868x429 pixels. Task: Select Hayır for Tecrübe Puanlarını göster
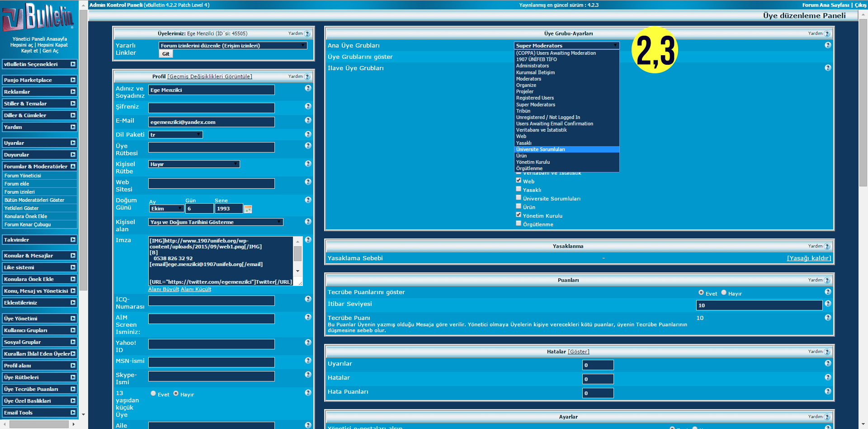(x=724, y=293)
